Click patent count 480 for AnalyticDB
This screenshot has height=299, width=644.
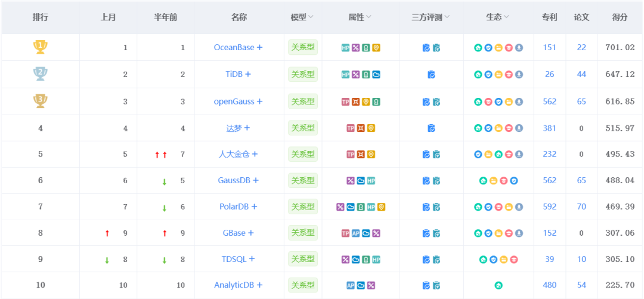click(550, 285)
